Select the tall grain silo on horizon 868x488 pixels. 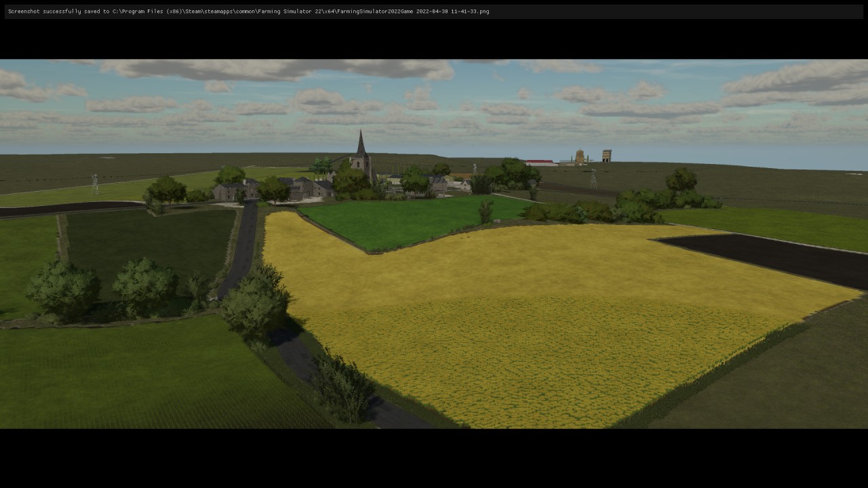[580, 157]
